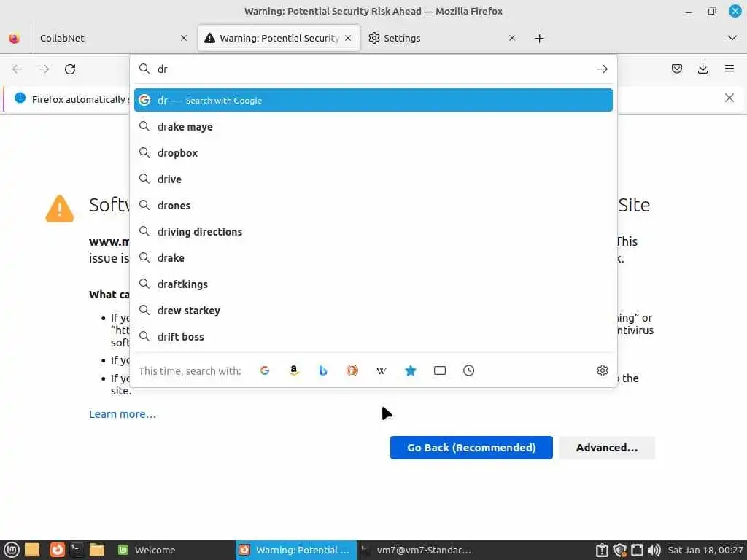Open the Firefox hamburger menu
The height and width of the screenshot is (560, 747).
729,69
